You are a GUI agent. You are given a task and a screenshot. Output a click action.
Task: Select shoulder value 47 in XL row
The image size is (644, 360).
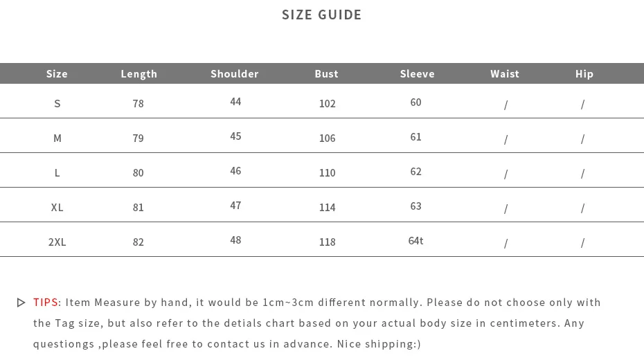pos(235,205)
